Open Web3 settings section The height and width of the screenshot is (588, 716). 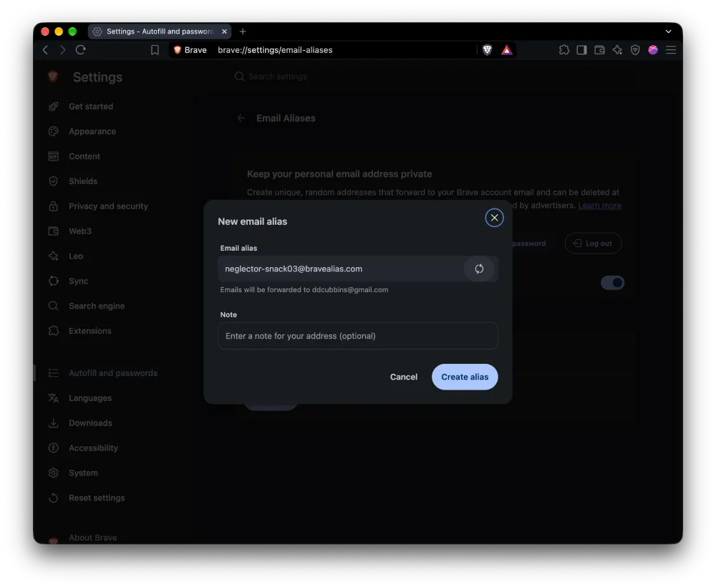(x=80, y=231)
